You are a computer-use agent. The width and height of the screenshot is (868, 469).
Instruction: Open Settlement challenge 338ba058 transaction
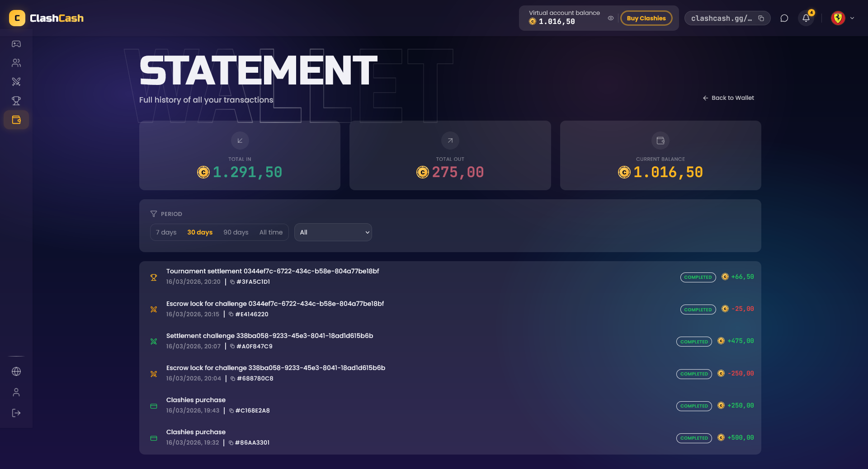(x=450, y=341)
